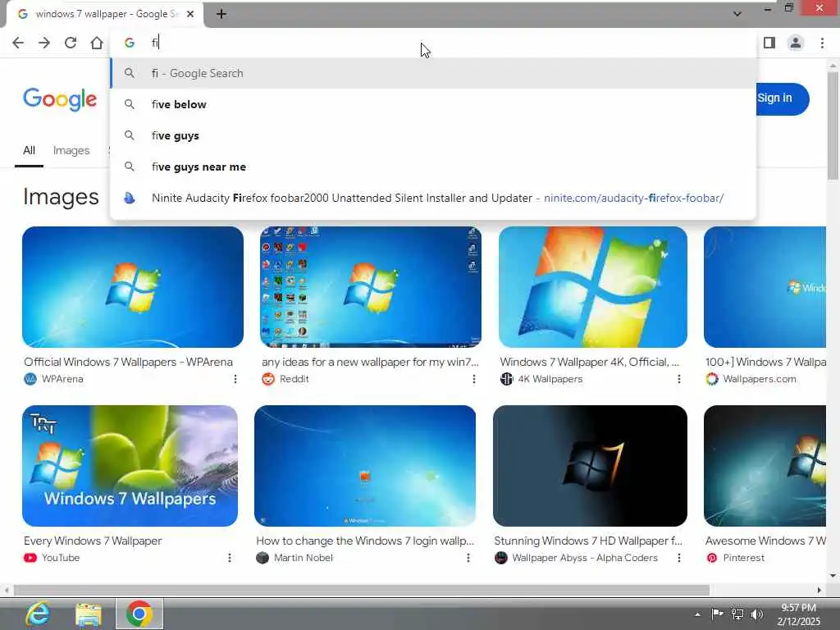Open three-dot options for WPArena result
Viewport: 840px width, 630px height.
tap(235, 379)
